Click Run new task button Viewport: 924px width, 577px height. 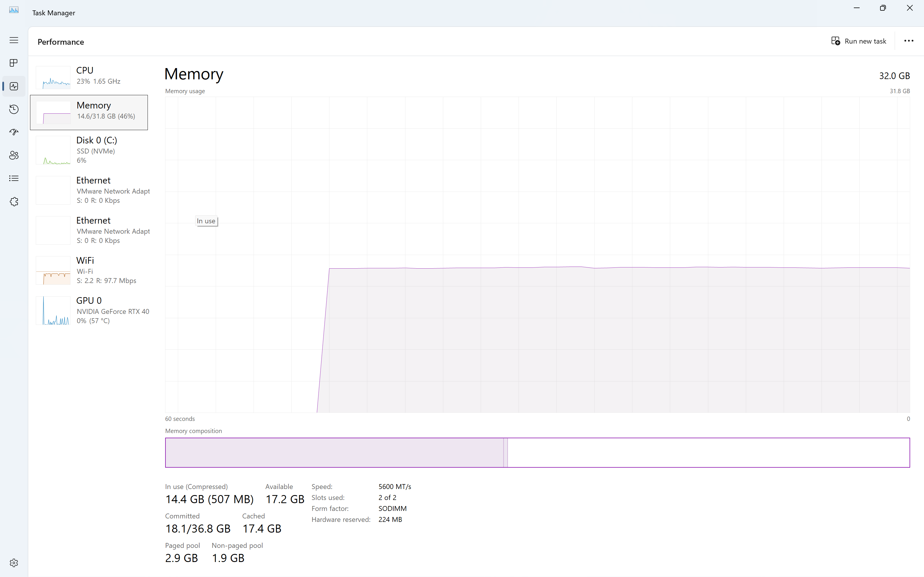point(859,41)
